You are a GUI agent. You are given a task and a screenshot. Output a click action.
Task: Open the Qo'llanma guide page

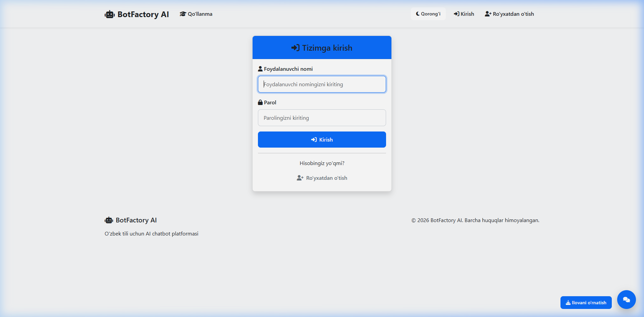click(x=200, y=14)
